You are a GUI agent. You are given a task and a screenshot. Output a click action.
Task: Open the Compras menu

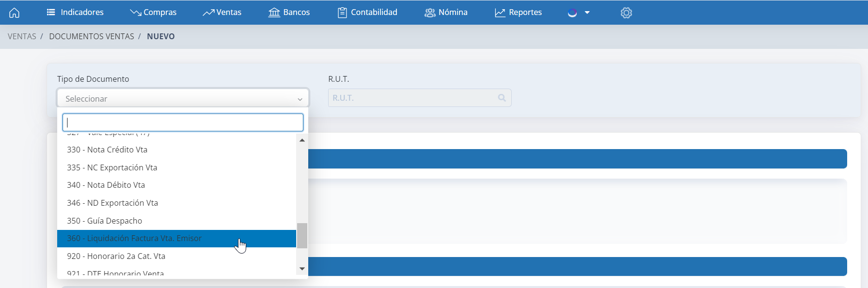coord(153,13)
